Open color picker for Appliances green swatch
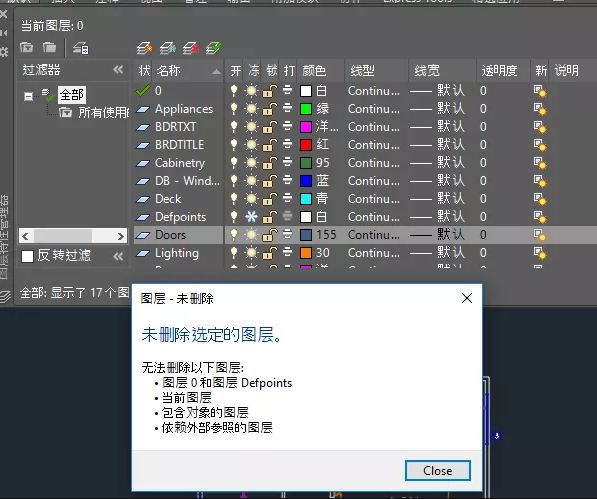Image resolution: width=597 pixels, height=499 pixels. (306, 109)
